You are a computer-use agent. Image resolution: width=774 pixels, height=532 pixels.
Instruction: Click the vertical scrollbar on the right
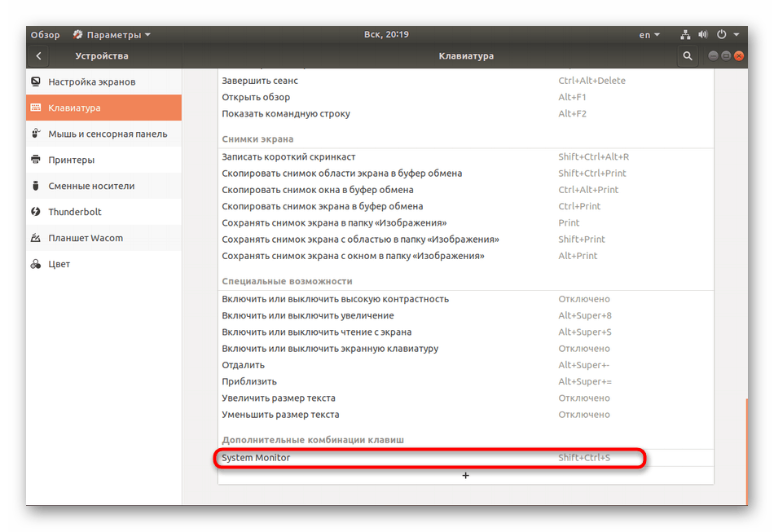pos(746,451)
